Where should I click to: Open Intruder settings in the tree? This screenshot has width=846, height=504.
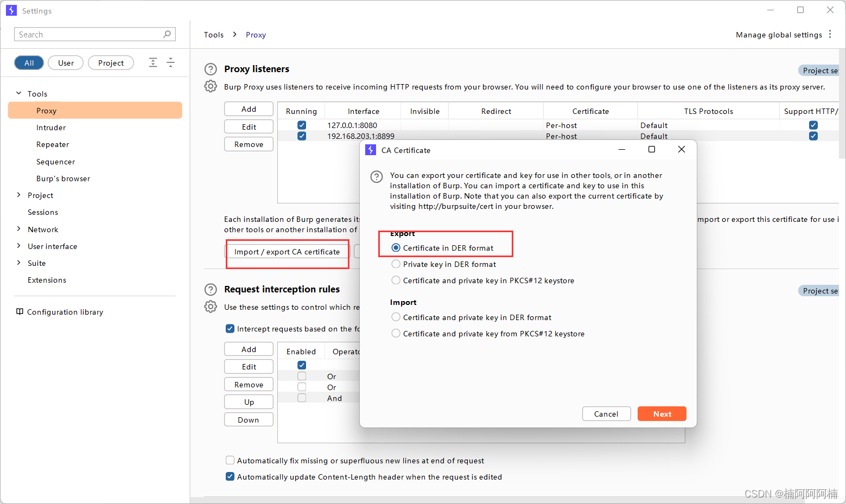[51, 127]
